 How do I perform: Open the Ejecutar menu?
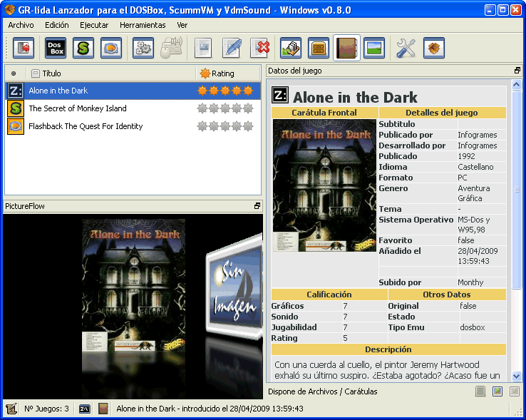94,25
